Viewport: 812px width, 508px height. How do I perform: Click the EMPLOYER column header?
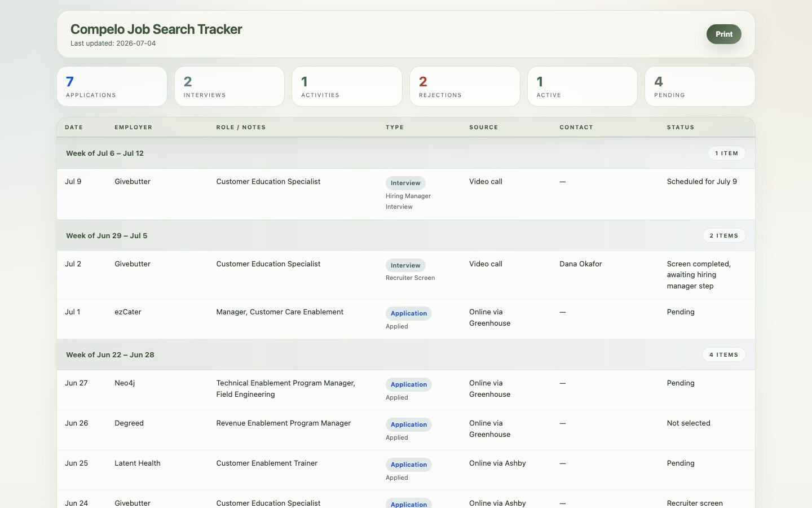[x=133, y=128]
